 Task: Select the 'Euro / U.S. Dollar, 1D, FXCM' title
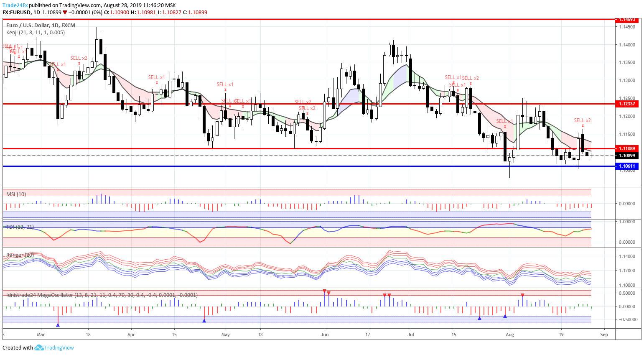(41, 25)
